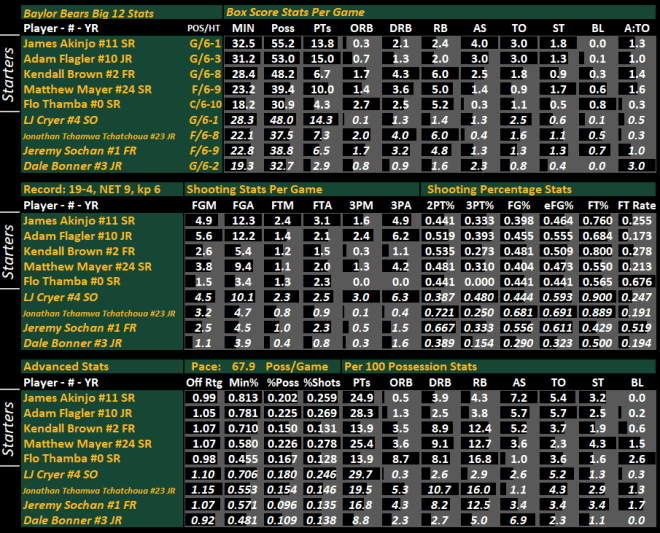
Task: Select 'Jeremy Sochan #1 FR' in box score table
Action: (80, 151)
